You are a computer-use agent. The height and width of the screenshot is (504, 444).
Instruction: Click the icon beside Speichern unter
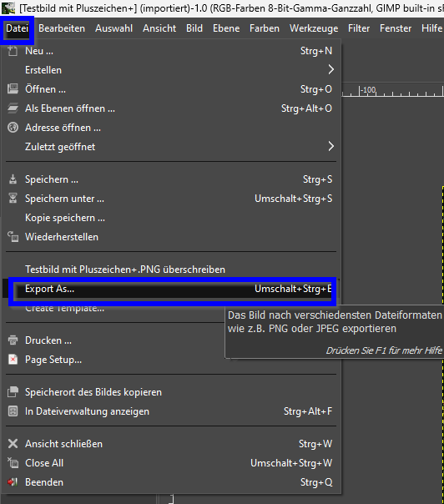click(x=13, y=199)
